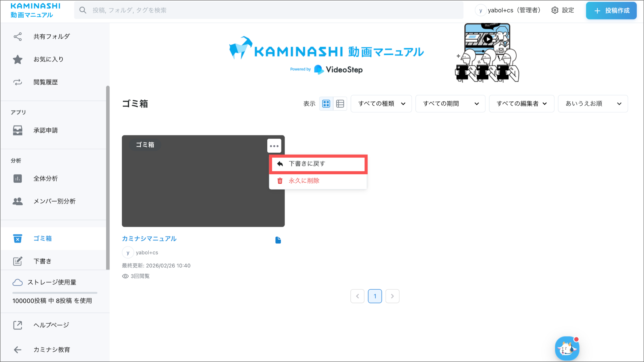Click the member analysis people icon

click(x=18, y=201)
